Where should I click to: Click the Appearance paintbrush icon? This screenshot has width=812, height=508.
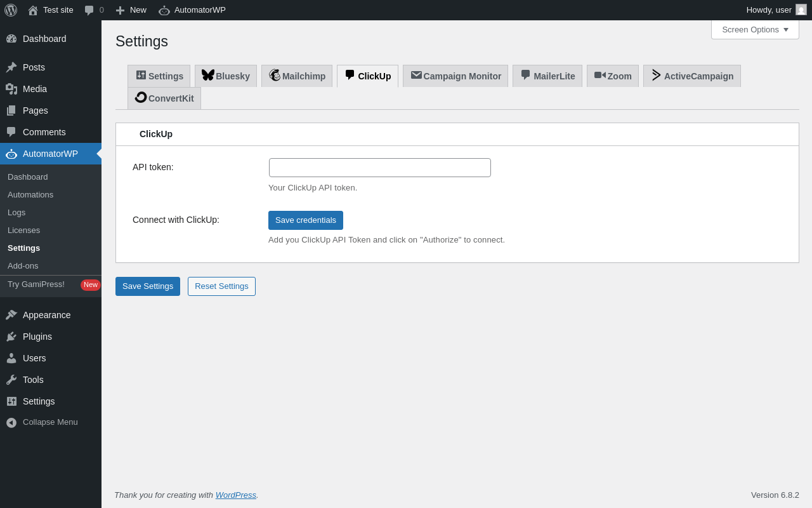pyautogui.click(x=11, y=315)
